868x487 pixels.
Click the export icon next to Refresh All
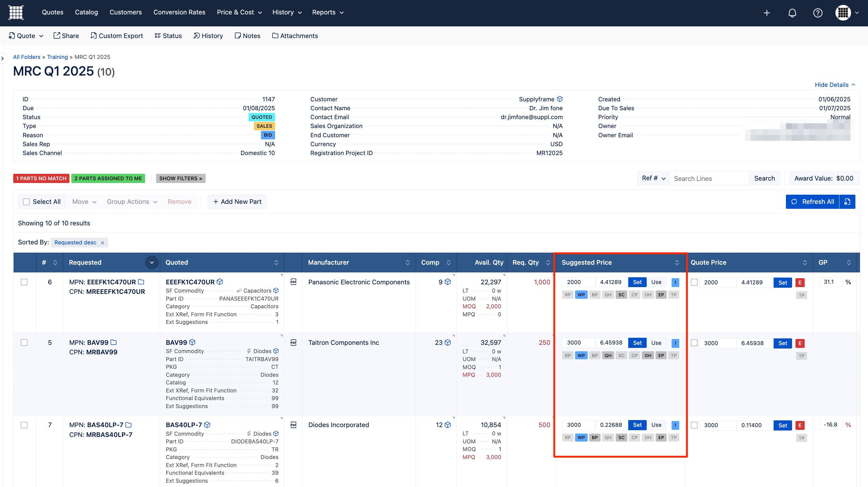click(x=847, y=202)
